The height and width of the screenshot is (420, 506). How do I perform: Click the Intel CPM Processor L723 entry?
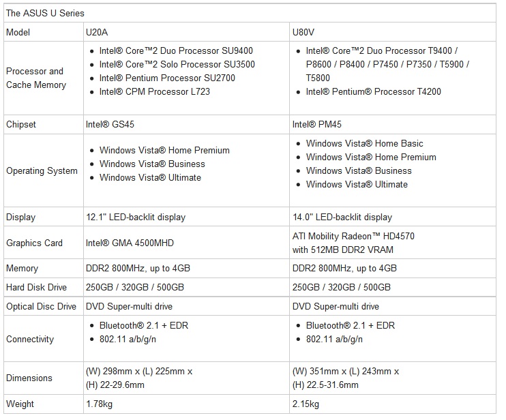[x=155, y=91]
